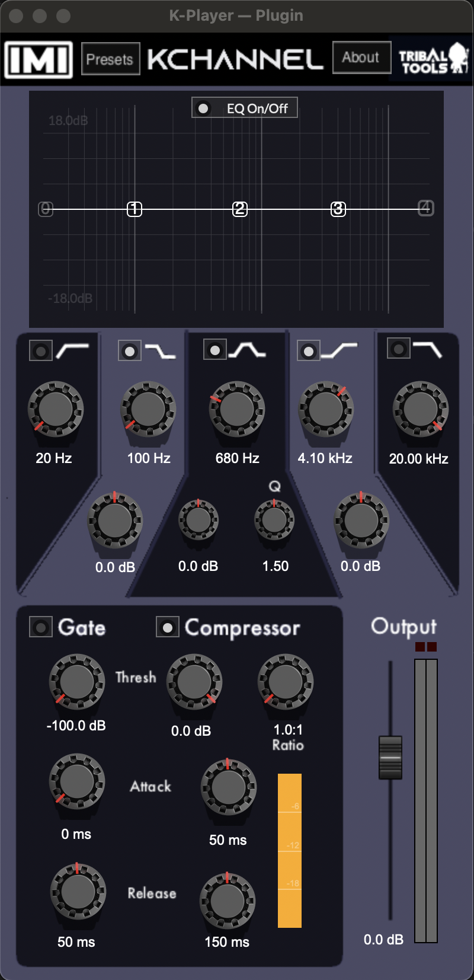
Task: Select EQ node 4 on the graph
Action: pos(426,208)
